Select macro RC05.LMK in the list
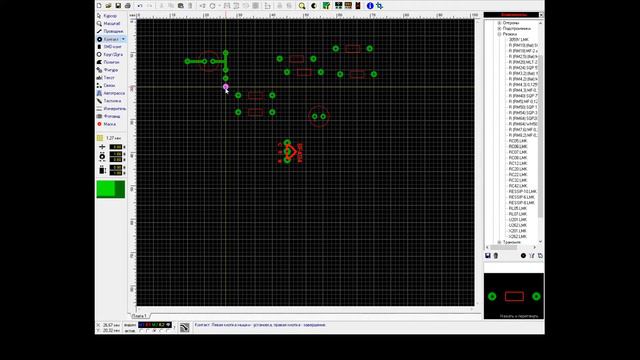 pos(518,141)
